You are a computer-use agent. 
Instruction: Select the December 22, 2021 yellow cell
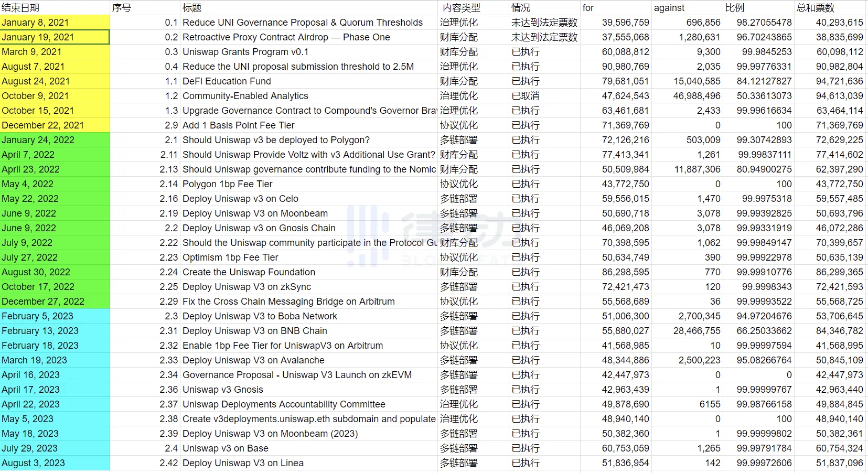(55, 125)
